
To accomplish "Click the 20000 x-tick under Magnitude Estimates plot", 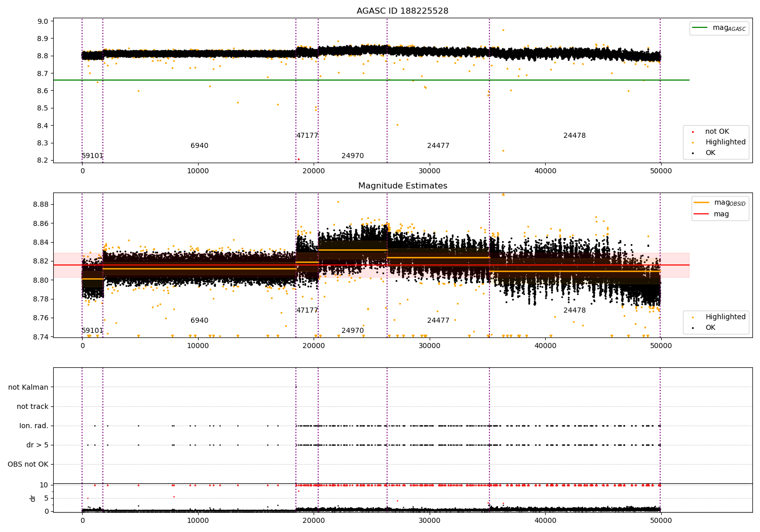I will [x=314, y=346].
